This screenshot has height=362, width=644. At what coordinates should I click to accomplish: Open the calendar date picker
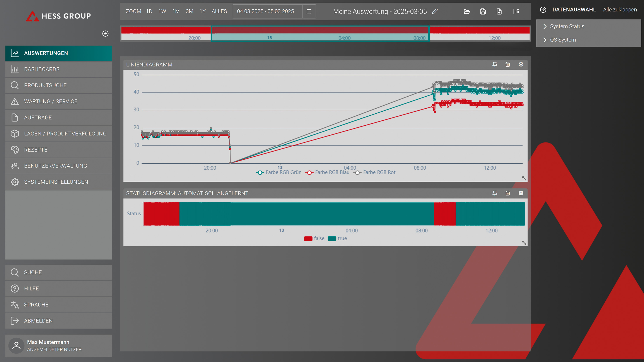[309, 12]
